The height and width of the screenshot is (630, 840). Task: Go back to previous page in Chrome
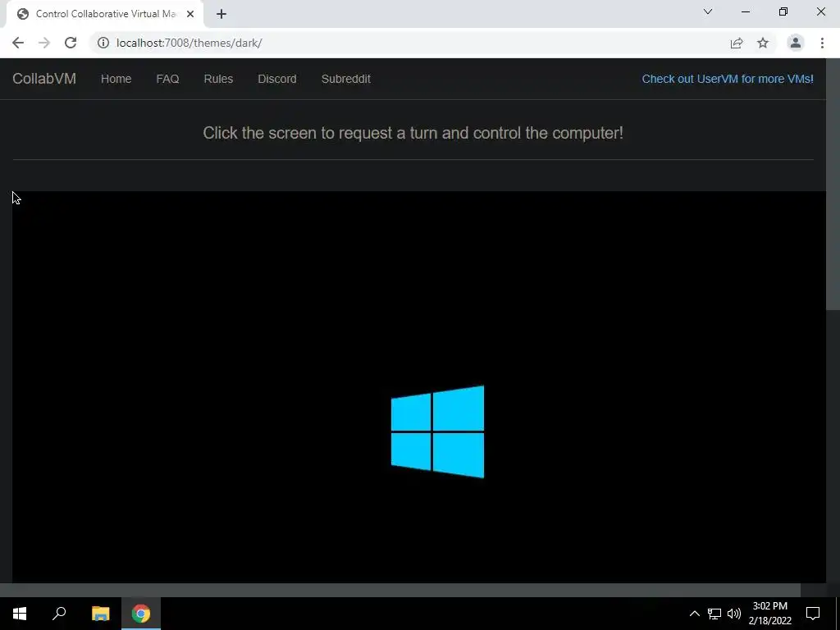18,43
